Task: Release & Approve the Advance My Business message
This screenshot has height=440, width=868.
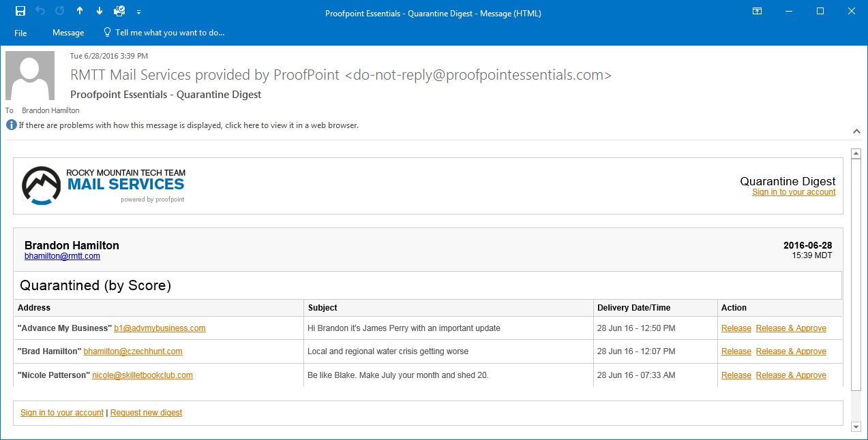Action: 791,328
